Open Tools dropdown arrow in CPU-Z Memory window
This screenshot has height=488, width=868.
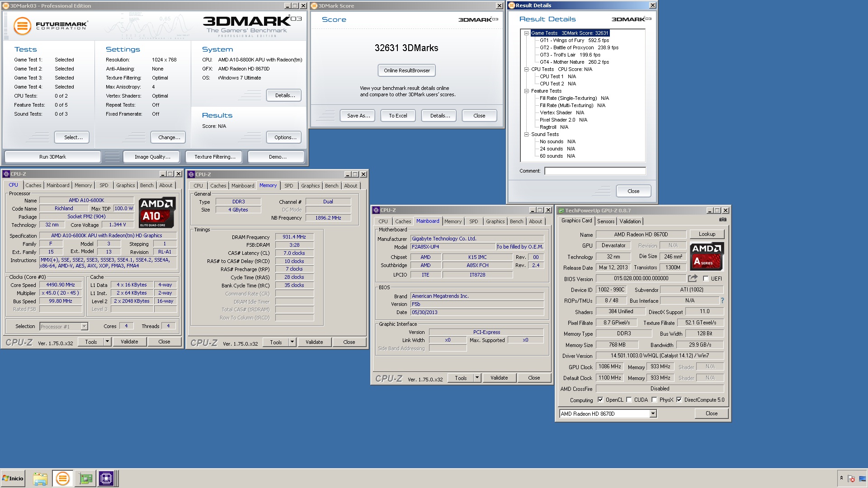click(x=292, y=342)
